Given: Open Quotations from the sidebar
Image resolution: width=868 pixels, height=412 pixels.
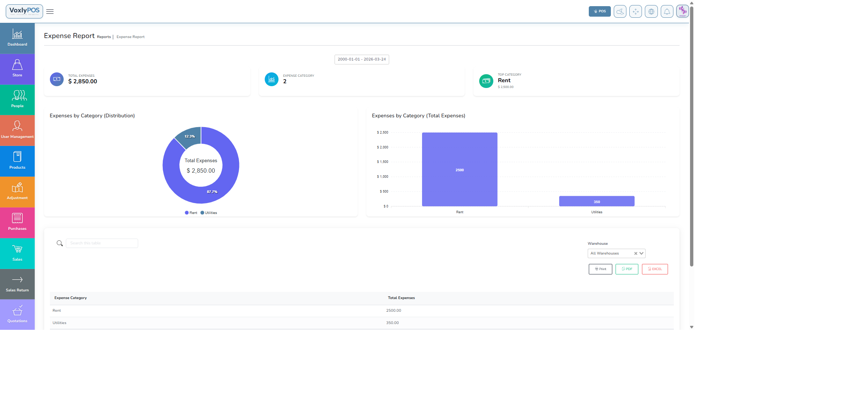Looking at the screenshot, I should coord(17,315).
